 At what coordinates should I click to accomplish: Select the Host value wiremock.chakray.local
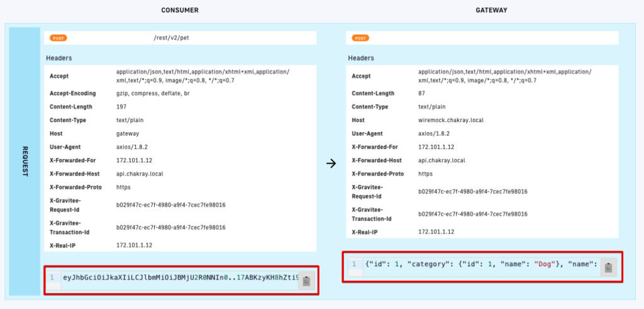click(x=451, y=120)
